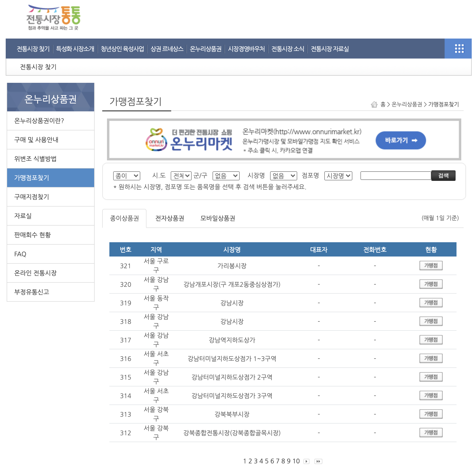This screenshot has height=474, width=476.
Task: Open the 시장명 dropdown showing 없음
Action: [x=283, y=176]
